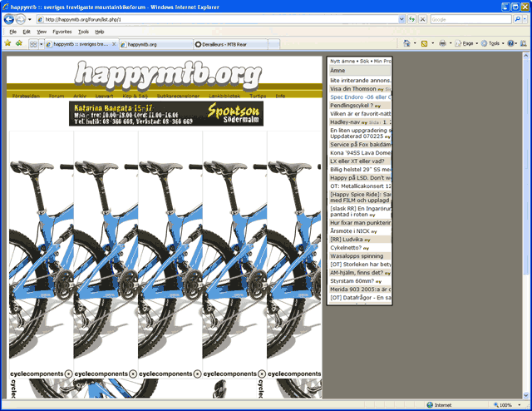
Task: Open the 100% zoom level control
Action: [507, 405]
